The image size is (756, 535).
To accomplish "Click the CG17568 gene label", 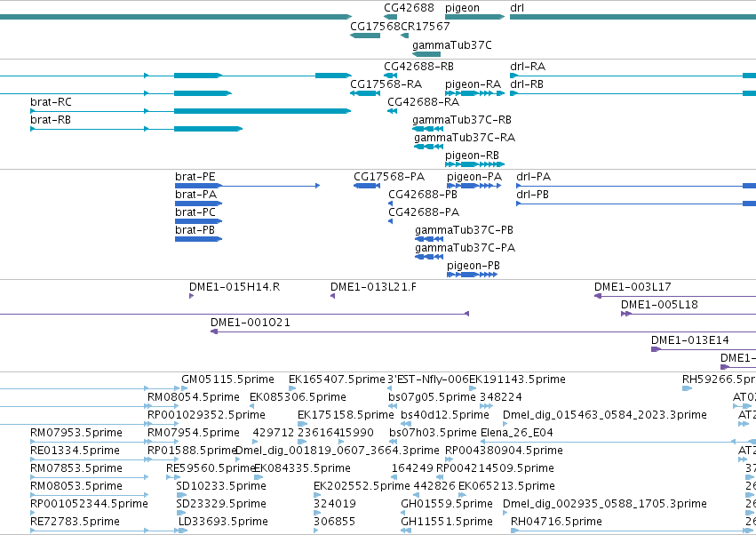I will [375, 26].
